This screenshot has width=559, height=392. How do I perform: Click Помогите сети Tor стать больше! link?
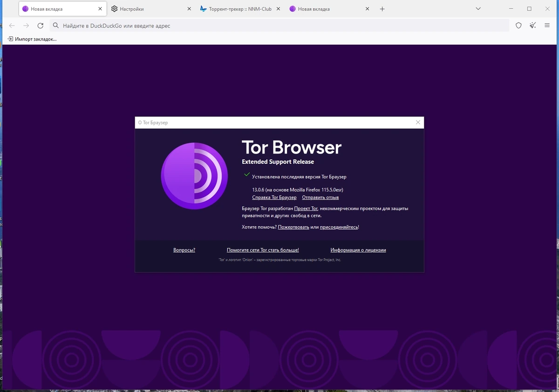click(263, 250)
